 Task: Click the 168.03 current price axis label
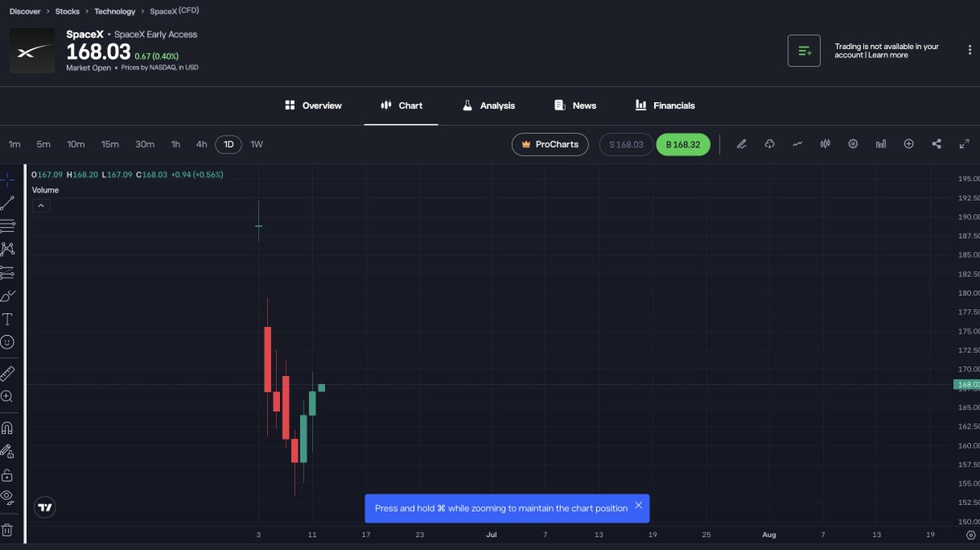[967, 384]
